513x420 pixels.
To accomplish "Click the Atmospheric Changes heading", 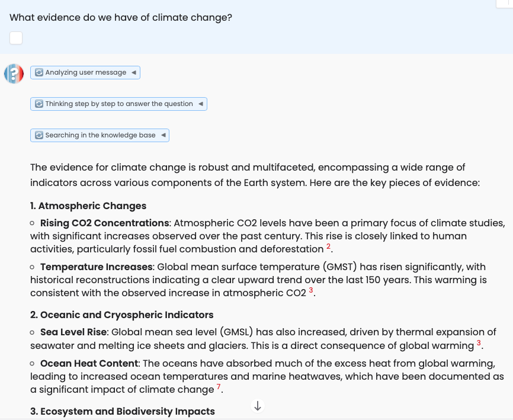I will [x=88, y=206].
